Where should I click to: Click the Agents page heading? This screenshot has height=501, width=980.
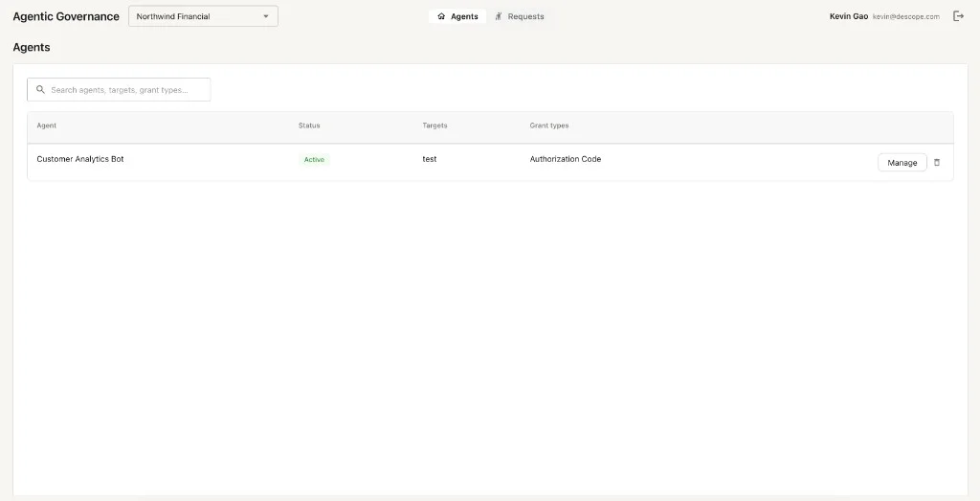(32, 48)
